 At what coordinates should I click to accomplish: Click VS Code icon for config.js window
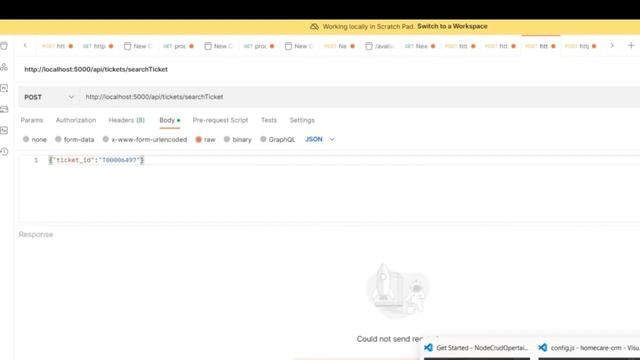[542, 348]
